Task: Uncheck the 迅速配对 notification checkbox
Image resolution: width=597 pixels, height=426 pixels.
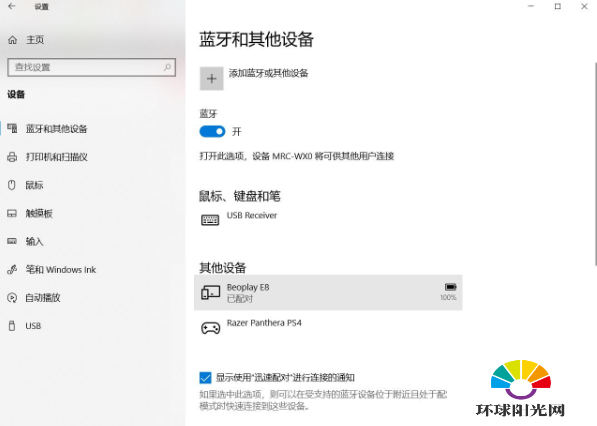Action: pos(205,378)
